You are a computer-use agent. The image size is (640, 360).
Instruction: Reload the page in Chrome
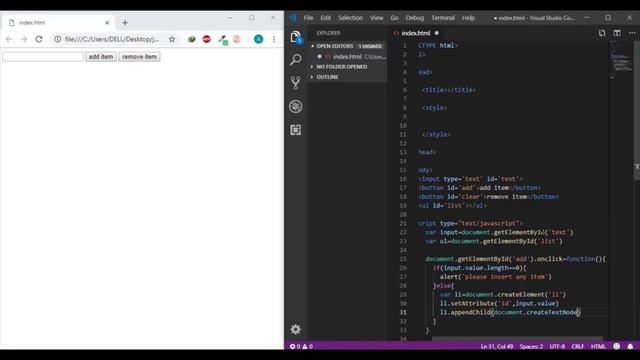(39, 39)
